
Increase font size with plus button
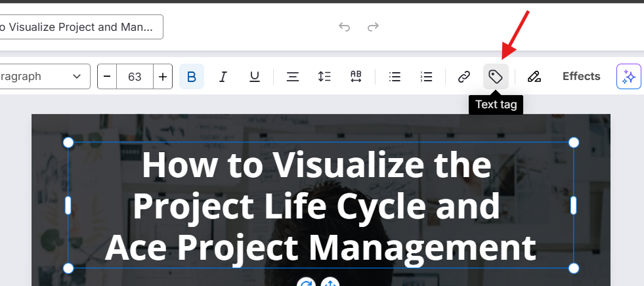tap(163, 77)
